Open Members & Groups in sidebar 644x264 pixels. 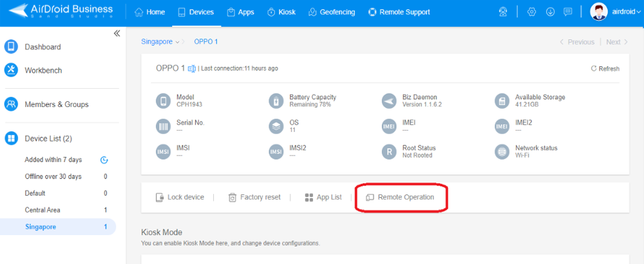click(x=56, y=104)
